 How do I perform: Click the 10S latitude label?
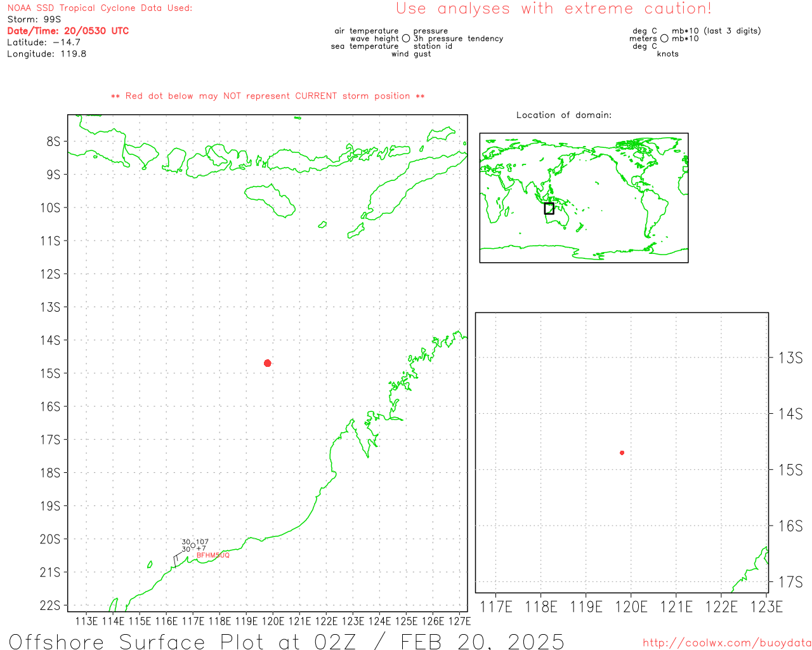50,208
